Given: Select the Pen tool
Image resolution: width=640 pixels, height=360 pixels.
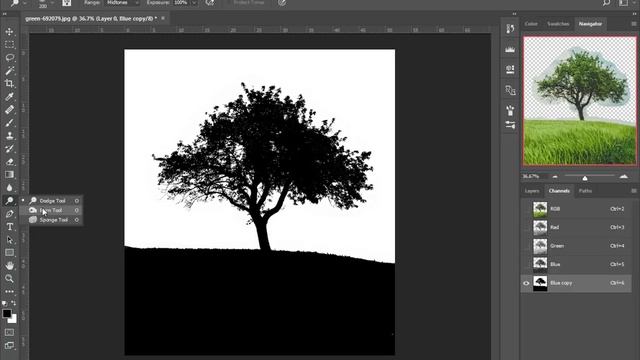Looking at the screenshot, I should (9, 214).
